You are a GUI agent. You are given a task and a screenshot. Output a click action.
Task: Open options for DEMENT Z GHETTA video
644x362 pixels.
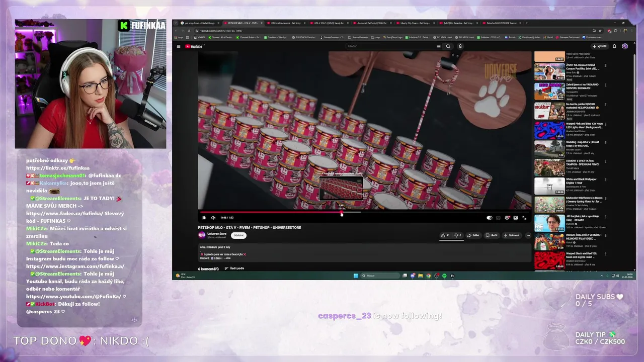[x=606, y=162]
